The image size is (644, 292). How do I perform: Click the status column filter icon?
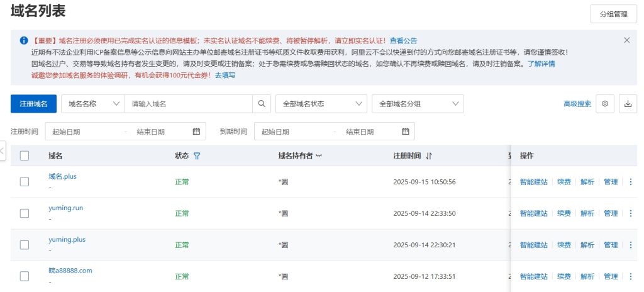197,156
